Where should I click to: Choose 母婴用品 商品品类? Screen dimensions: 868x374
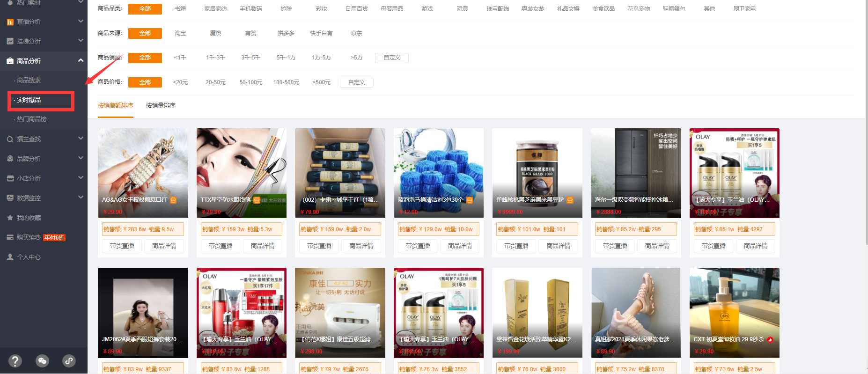[392, 9]
